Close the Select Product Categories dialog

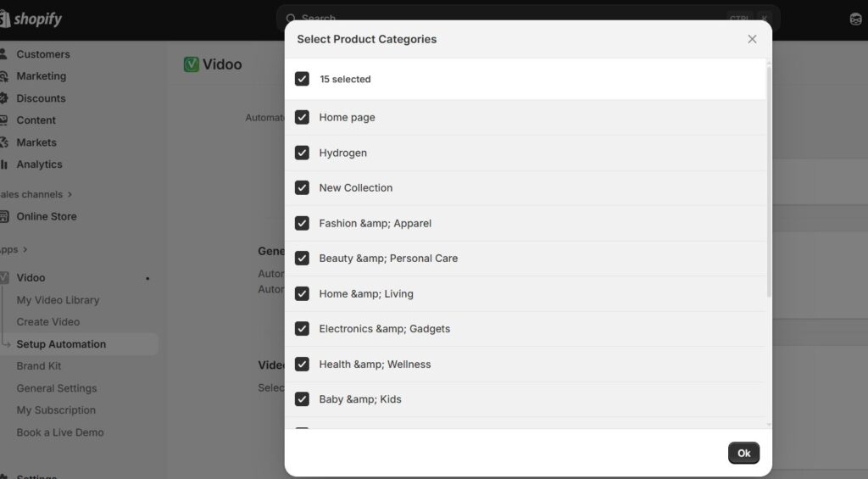[x=751, y=39]
